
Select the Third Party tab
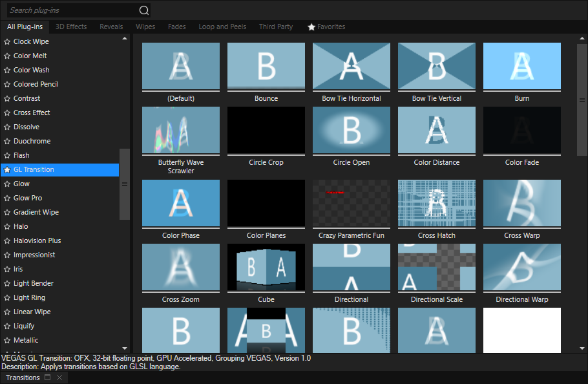coord(276,27)
